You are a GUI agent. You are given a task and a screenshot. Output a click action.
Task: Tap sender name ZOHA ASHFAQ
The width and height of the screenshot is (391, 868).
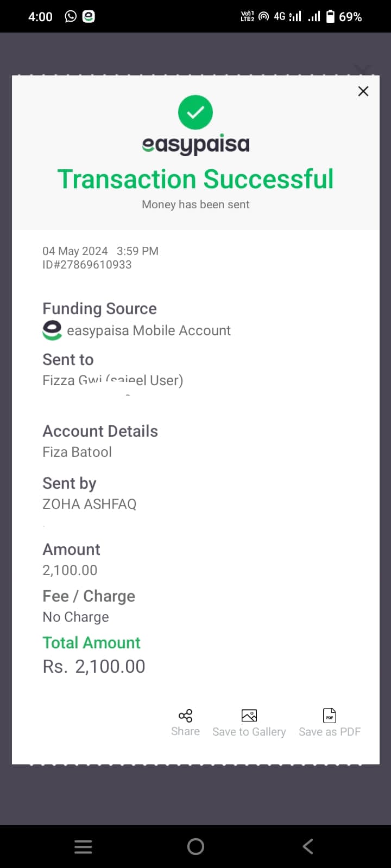click(x=90, y=504)
